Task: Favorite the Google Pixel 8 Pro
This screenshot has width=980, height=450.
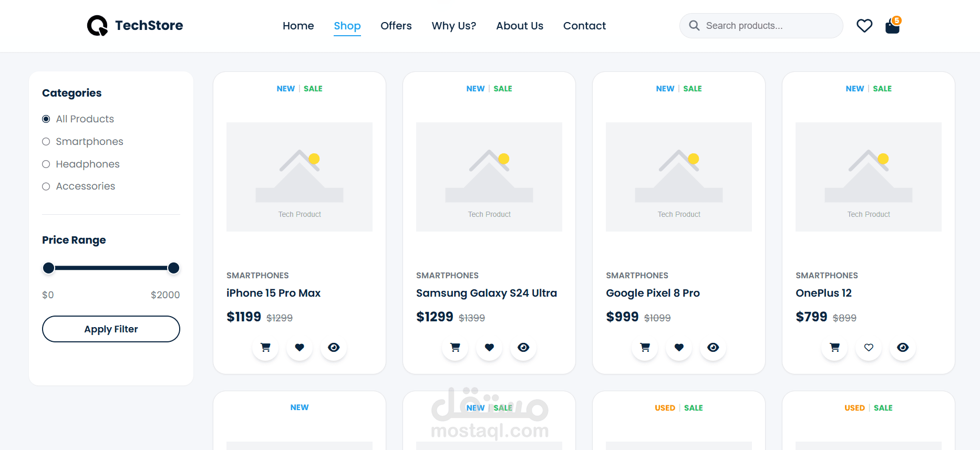Action: click(x=679, y=347)
